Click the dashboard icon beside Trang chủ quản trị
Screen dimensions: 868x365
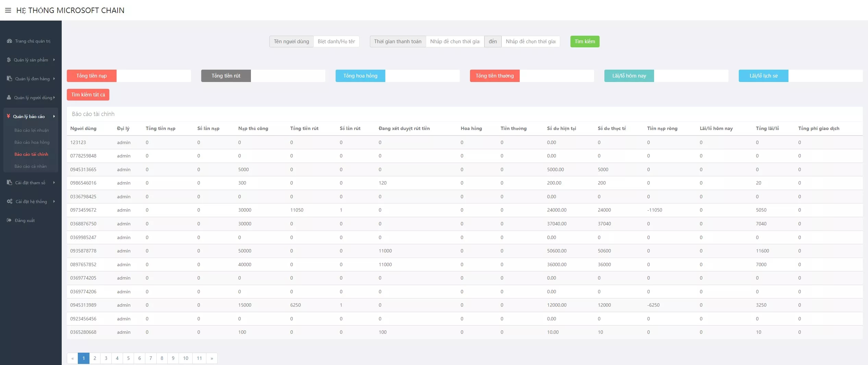coord(9,41)
